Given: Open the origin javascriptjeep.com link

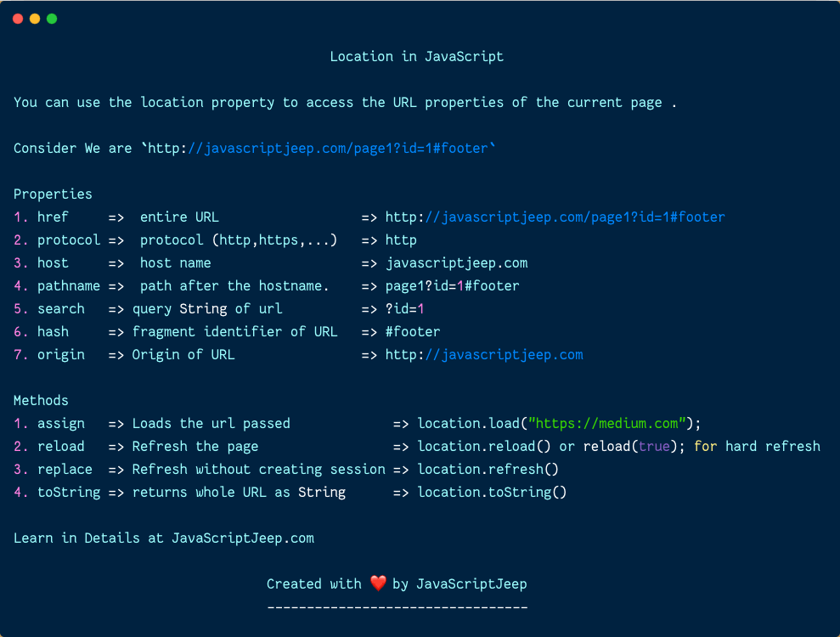Looking at the screenshot, I should 484,355.
